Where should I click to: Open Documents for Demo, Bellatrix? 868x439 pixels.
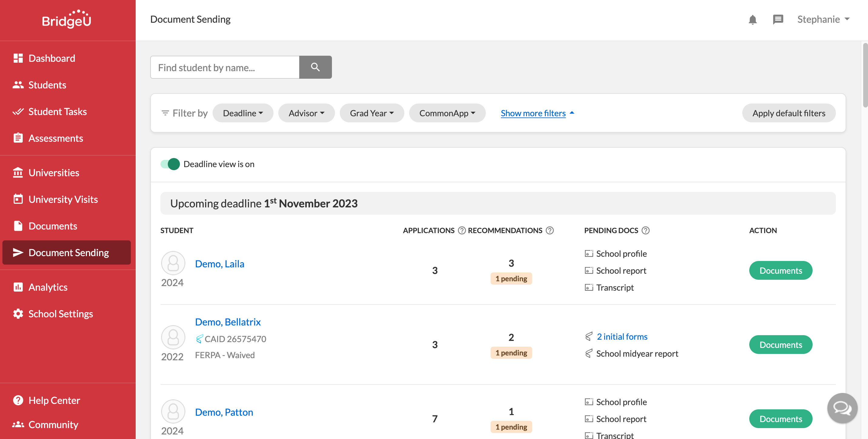(781, 345)
